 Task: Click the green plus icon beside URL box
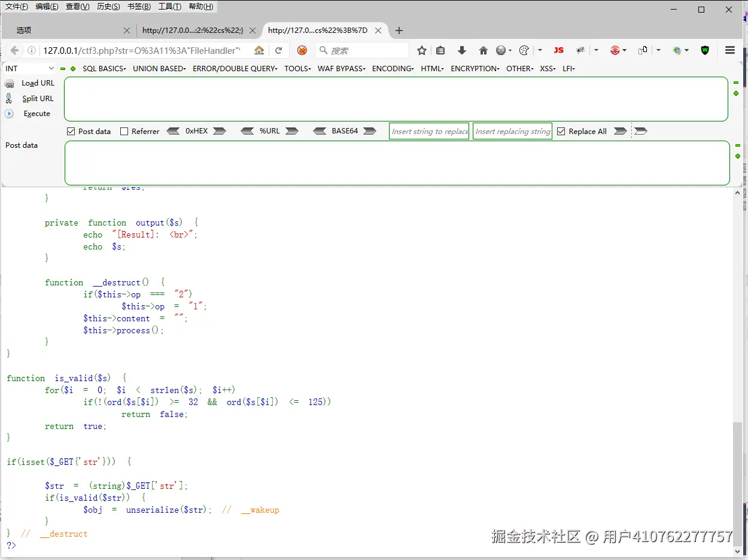(x=737, y=93)
